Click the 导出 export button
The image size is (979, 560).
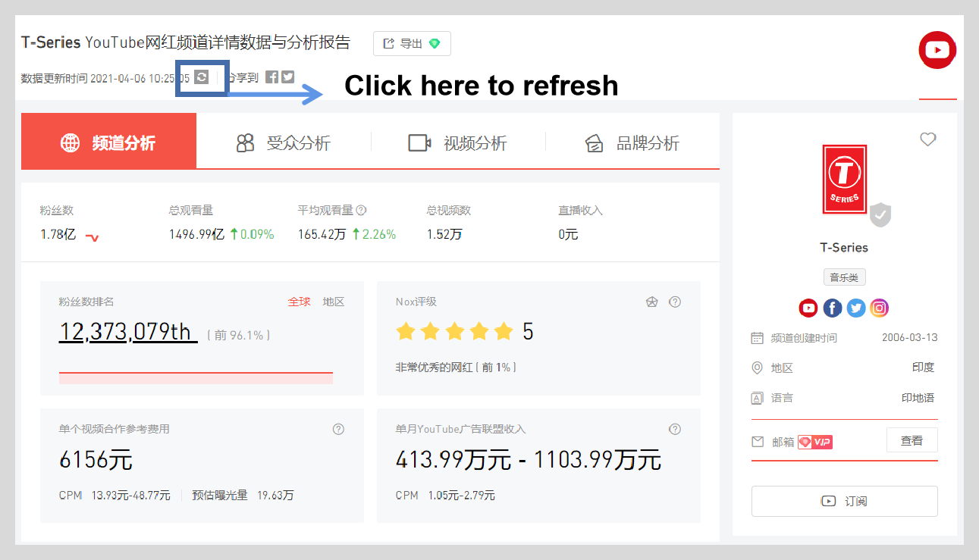(412, 44)
